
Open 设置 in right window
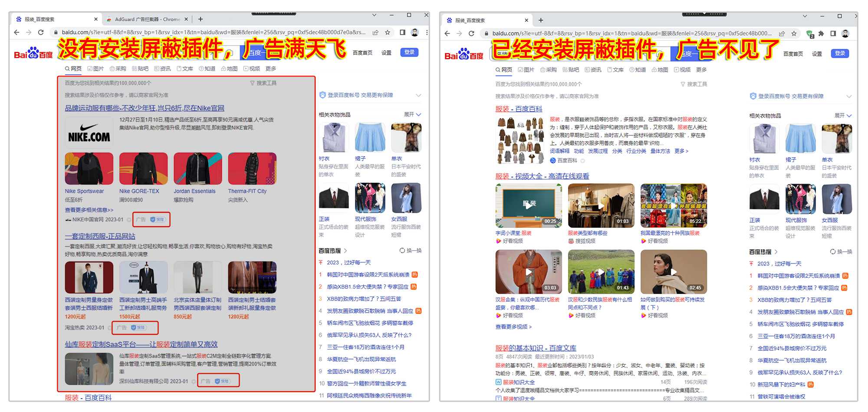(x=817, y=54)
